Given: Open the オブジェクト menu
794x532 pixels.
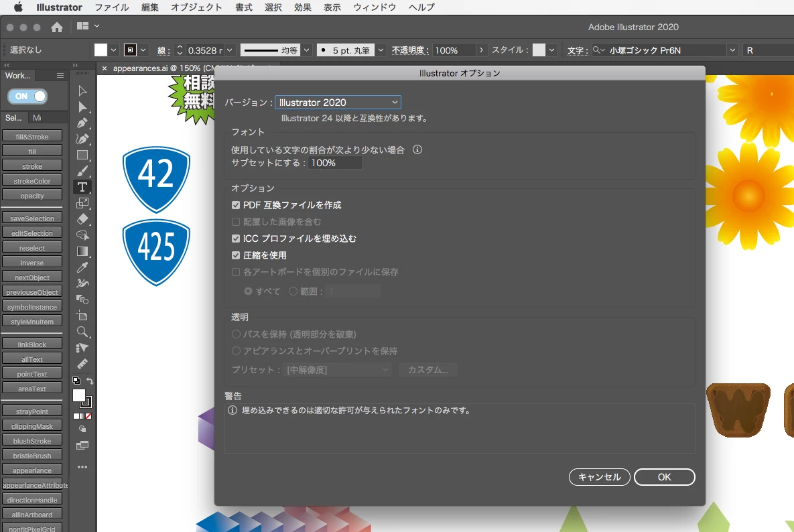Looking at the screenshot, I should tap(196, 7).
